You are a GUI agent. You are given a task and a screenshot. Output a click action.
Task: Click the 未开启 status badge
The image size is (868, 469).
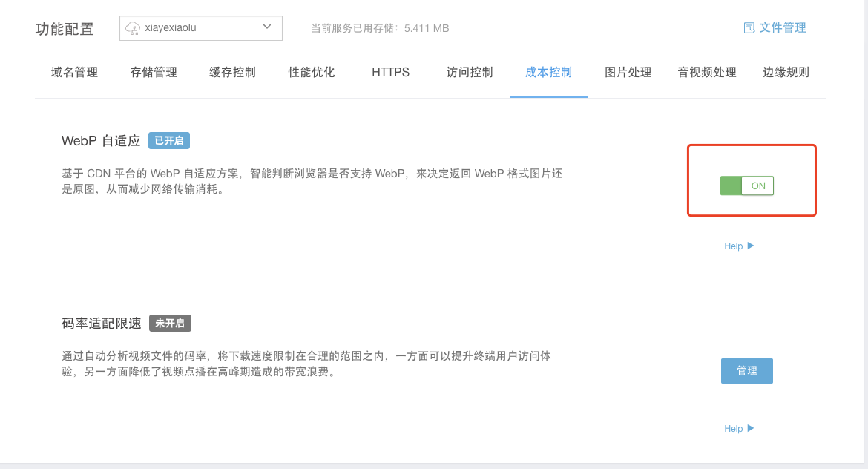coord(170,324)
